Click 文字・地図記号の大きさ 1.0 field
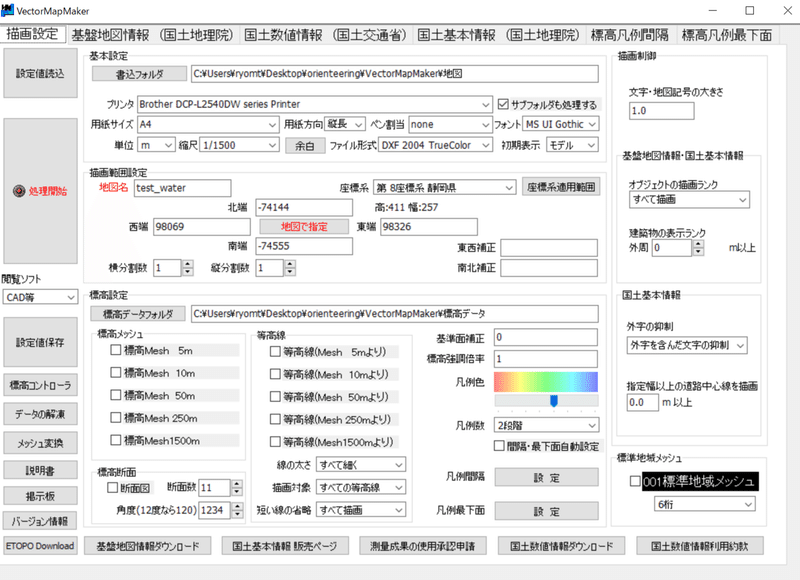 (662, 111)
